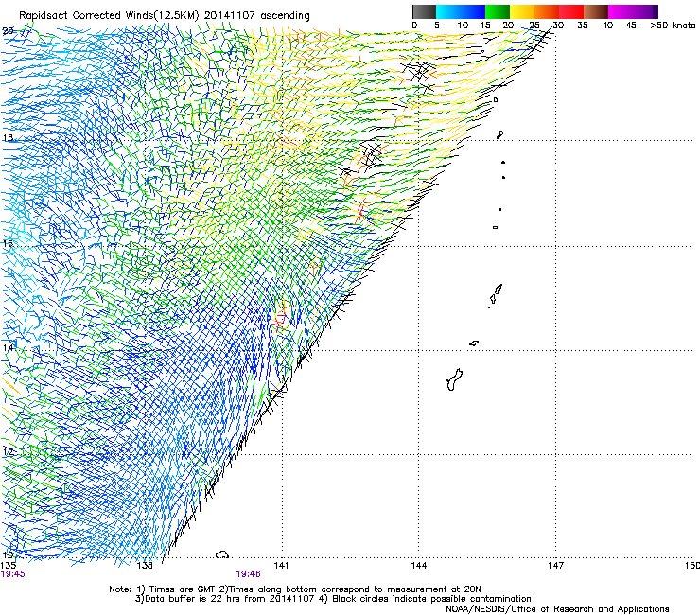Screen dimensions: 700x615
Task: Click the "NOAA/NESDIS/Office of Research and Applications" credit
Action: coord(557,609)
